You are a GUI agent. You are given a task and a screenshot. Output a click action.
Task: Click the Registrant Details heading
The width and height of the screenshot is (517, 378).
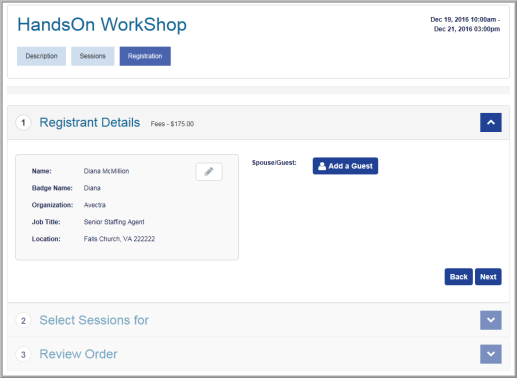pyautogui.click(x=90, y=122)
